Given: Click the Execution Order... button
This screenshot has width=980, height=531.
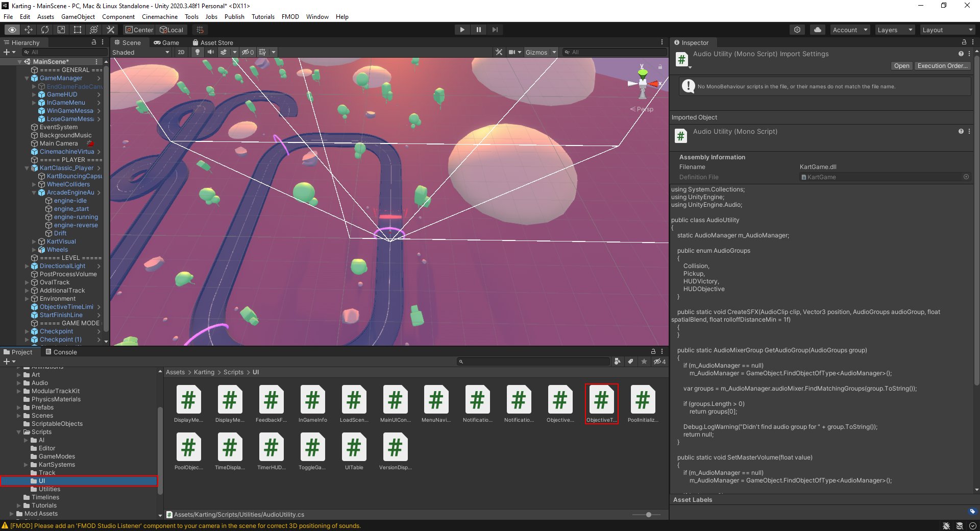Looking at the screenshot, I should pyautogui.click(x=942, y=66).
